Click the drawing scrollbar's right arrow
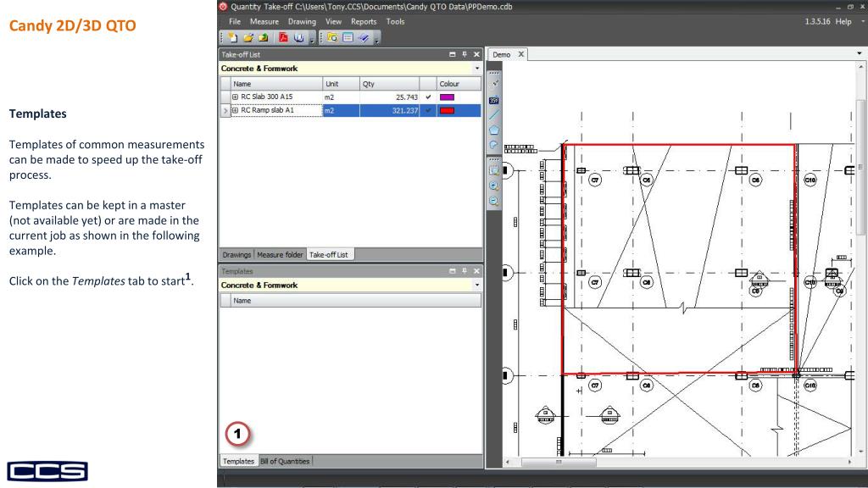The width and height of the screenshot is (868, 488). point(849,462)
